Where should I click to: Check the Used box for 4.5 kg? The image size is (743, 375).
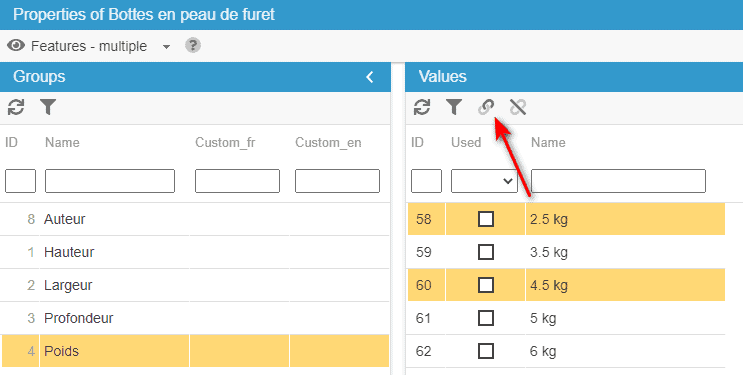[486, 285]
